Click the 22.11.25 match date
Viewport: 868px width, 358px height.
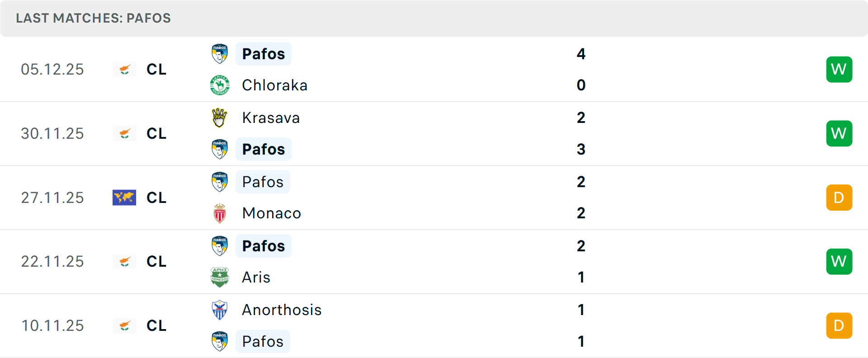pyautogui.click(x=52, y=261)
